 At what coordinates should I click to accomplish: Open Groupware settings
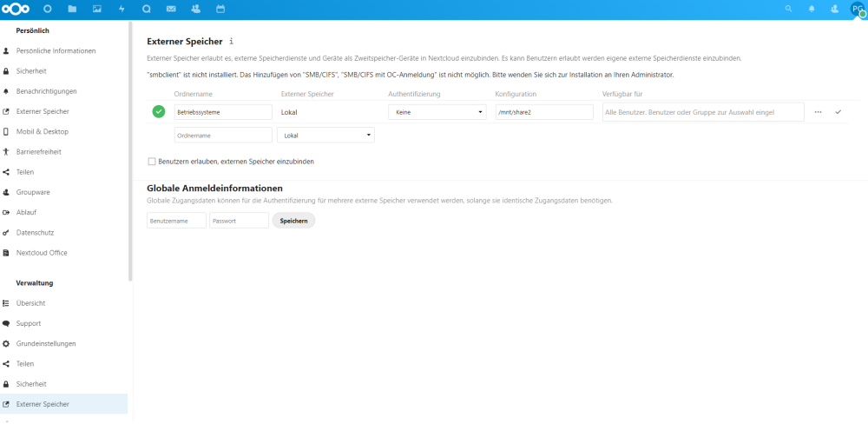34,192
